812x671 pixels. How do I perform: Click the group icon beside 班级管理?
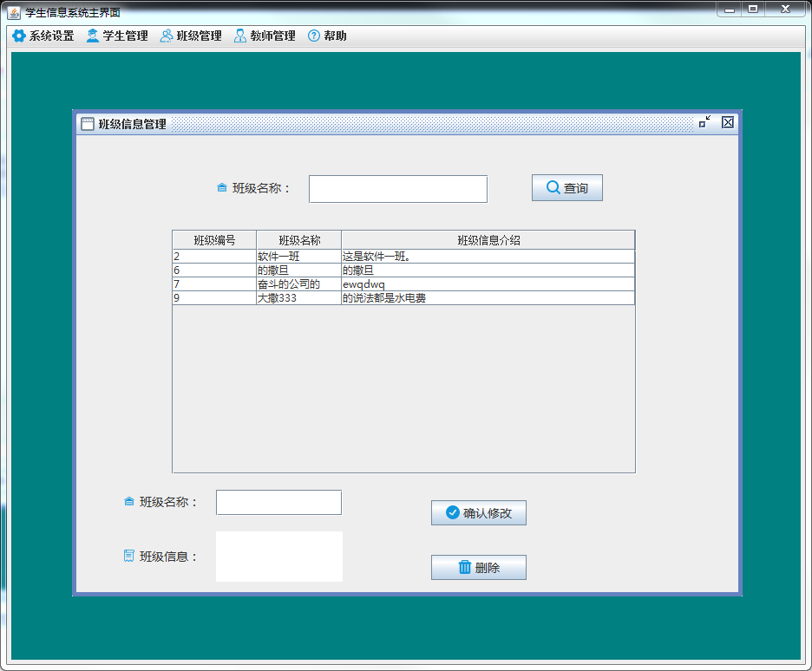point(166,36)
